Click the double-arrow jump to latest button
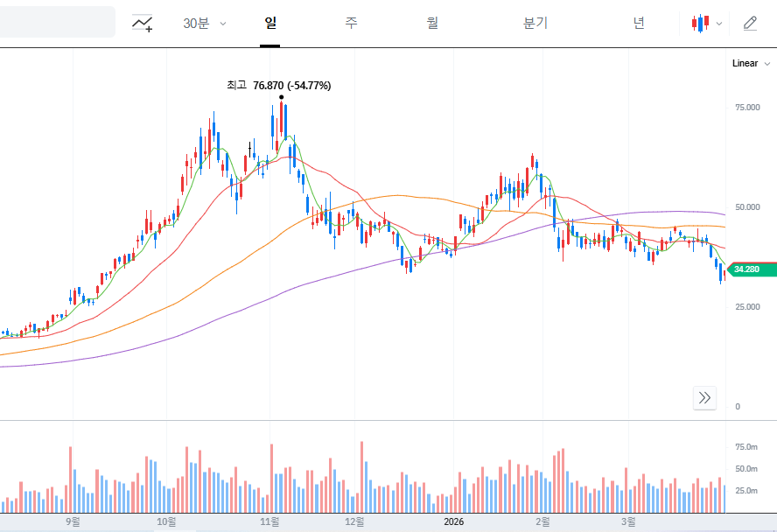 click(704, 398)
